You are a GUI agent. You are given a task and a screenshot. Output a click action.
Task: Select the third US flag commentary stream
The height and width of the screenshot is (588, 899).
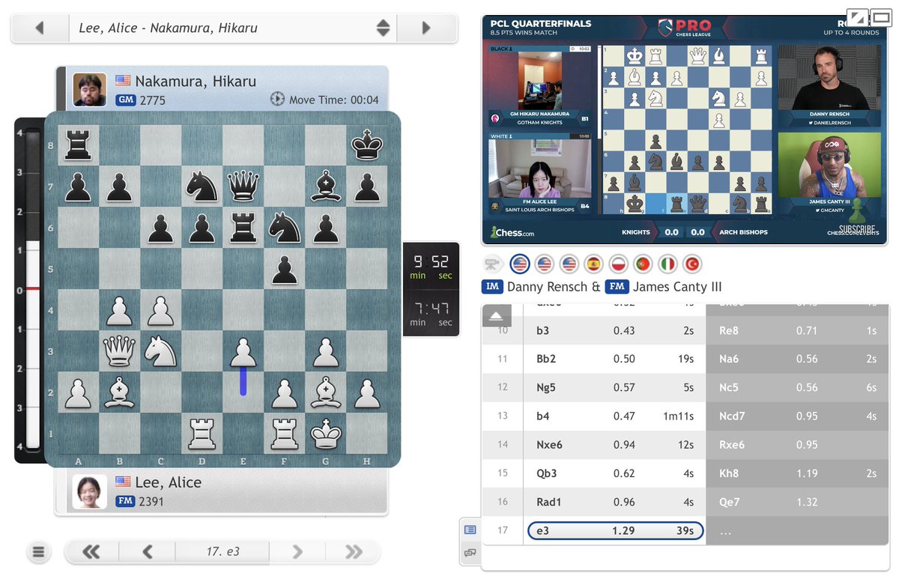click(569, 264)
